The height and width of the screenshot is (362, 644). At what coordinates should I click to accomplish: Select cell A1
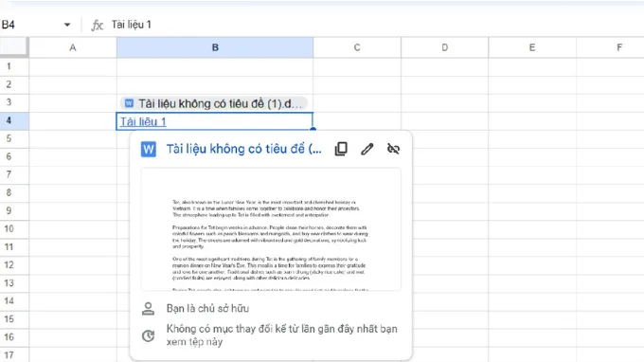tap(73, 66)
